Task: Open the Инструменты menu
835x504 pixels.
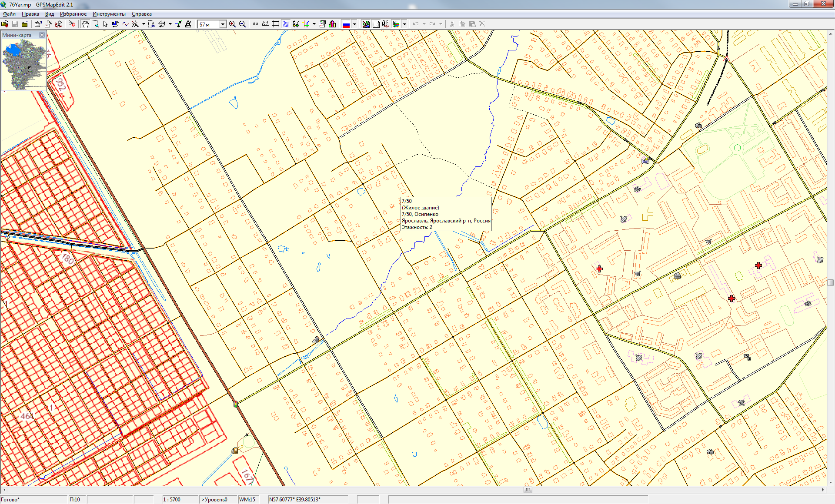Action: point(109,14)
